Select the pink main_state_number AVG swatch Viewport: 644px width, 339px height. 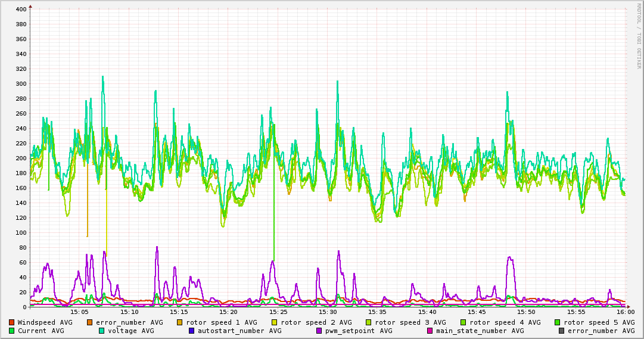click(x=430, y=331)
